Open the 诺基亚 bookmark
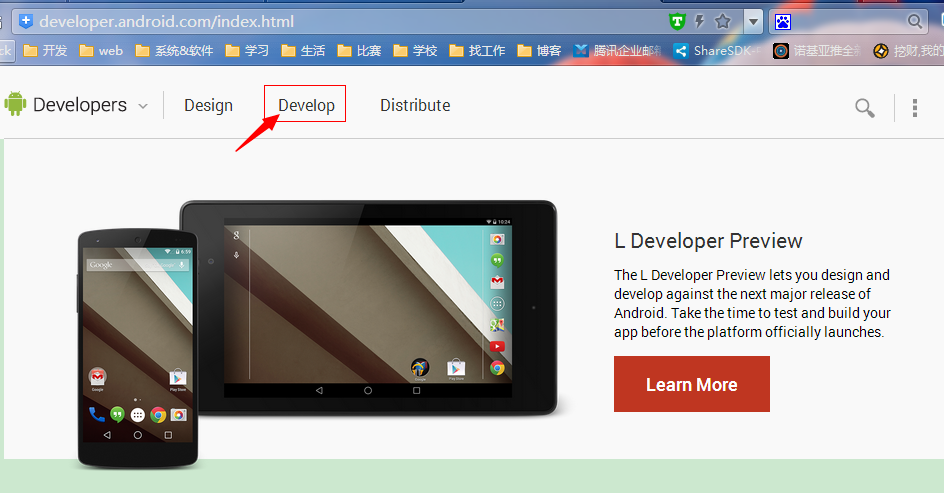This screenshot has height=493, width=944. click(817, 51)
